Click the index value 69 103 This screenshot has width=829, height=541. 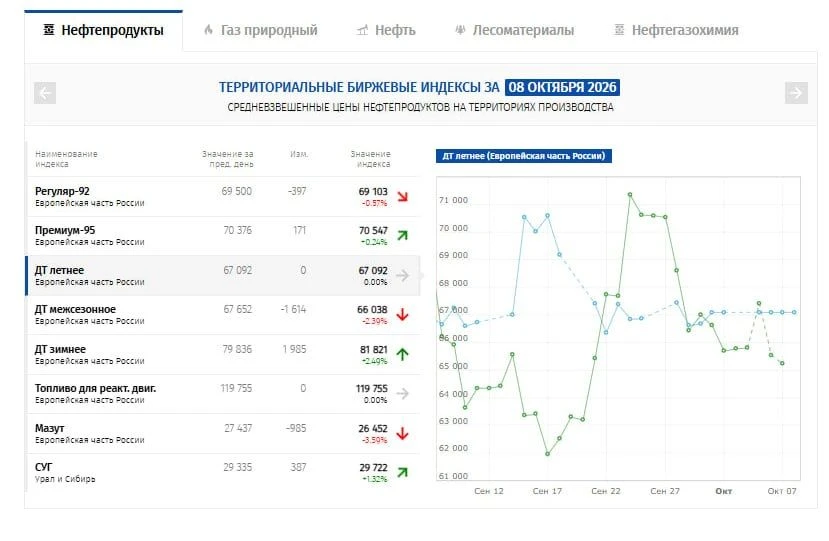coord(373,191)
